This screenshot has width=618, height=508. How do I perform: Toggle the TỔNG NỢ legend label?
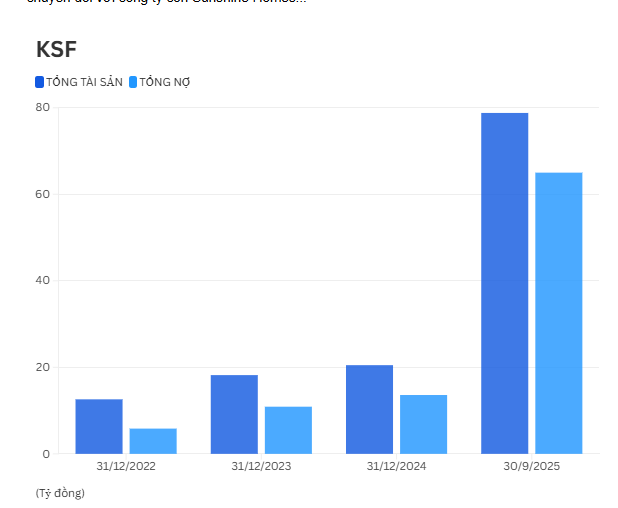point(165,82)
